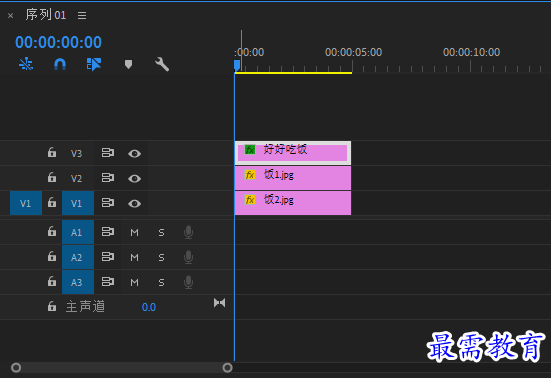Toggle lock on video track V1
The width and height of the screenshot is (551, 378).
(x=52, y=202)
